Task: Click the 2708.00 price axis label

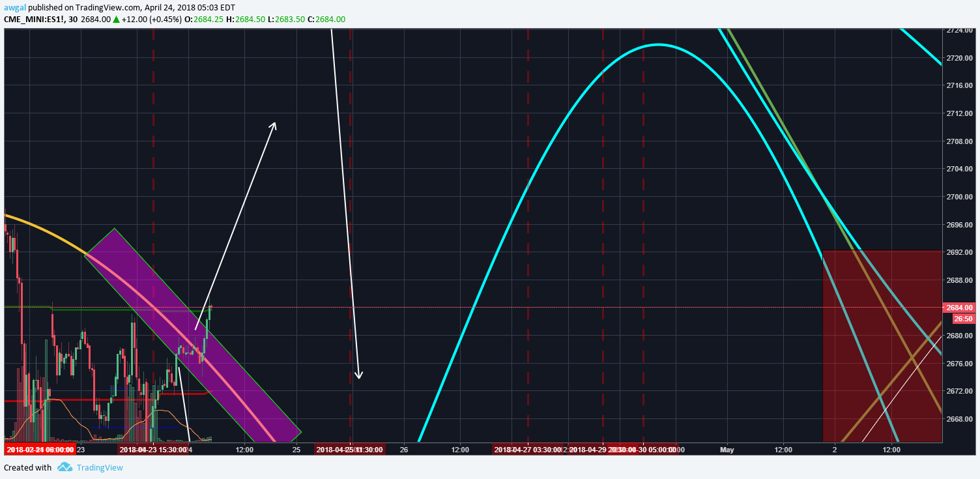Action: pyautogui.click(x=961, y=141)
